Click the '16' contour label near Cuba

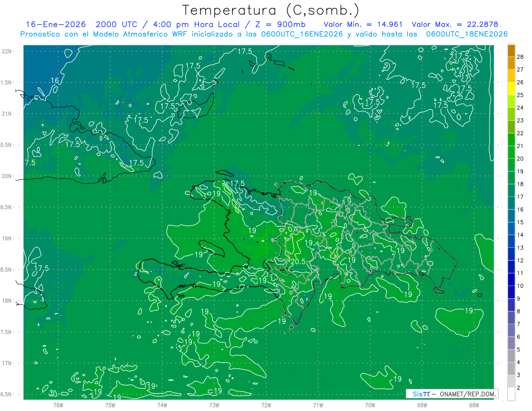click(x=55, y=80)
